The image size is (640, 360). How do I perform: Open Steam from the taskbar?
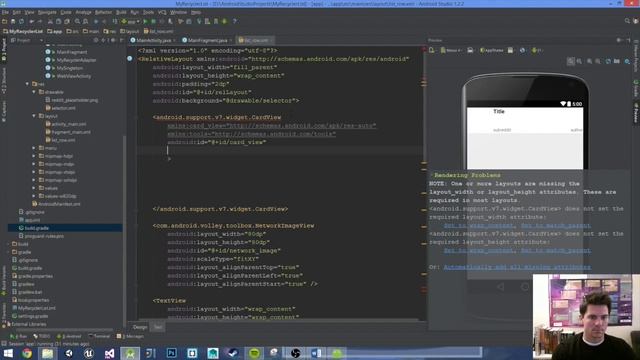point(233,353)
